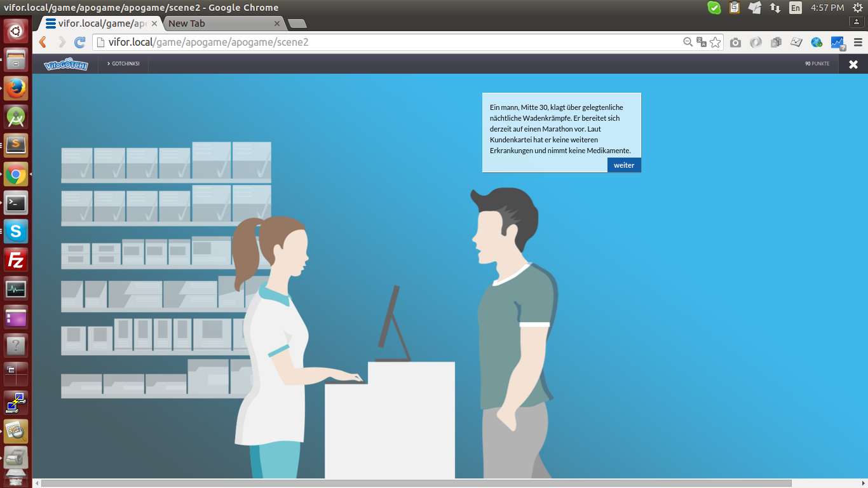The height and width of the screenshot is (488, 868).
Task: Close the game with the white X
Action: click(853, 64)
